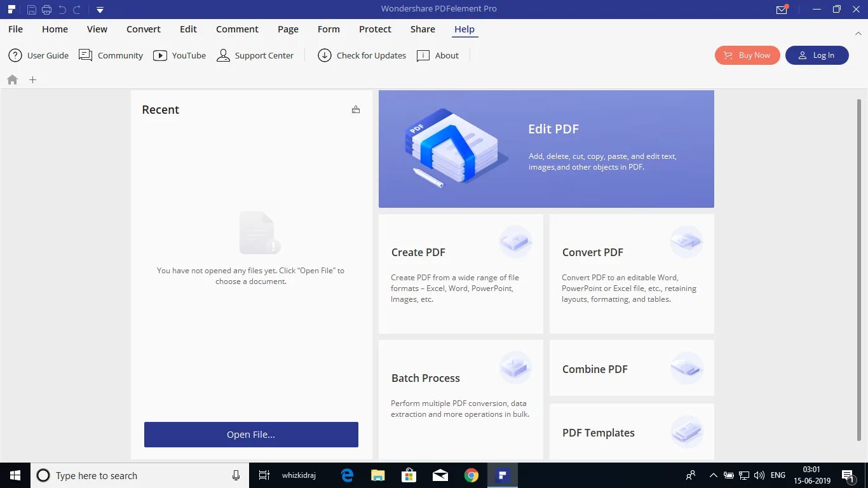Viewport: 868px width, 488px height.
Task: Click the Windows search input field
Action: (x=127, y=475)
